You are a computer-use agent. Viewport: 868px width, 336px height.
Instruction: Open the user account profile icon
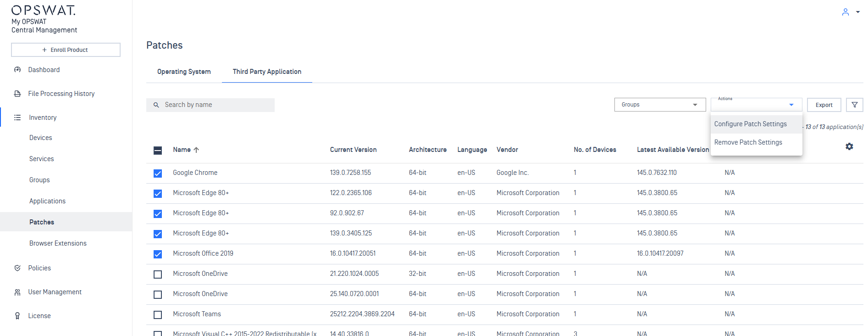845,12
